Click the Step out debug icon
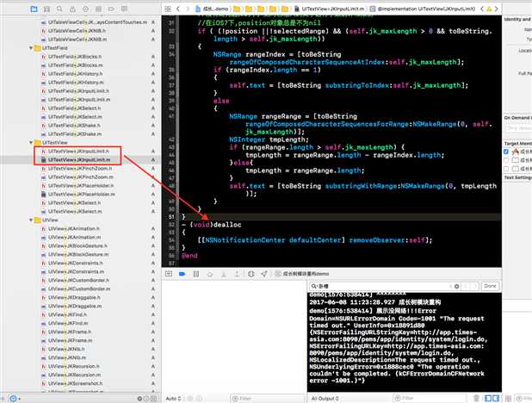The width and height of the screenshot is (532, 403). (237, 274)
